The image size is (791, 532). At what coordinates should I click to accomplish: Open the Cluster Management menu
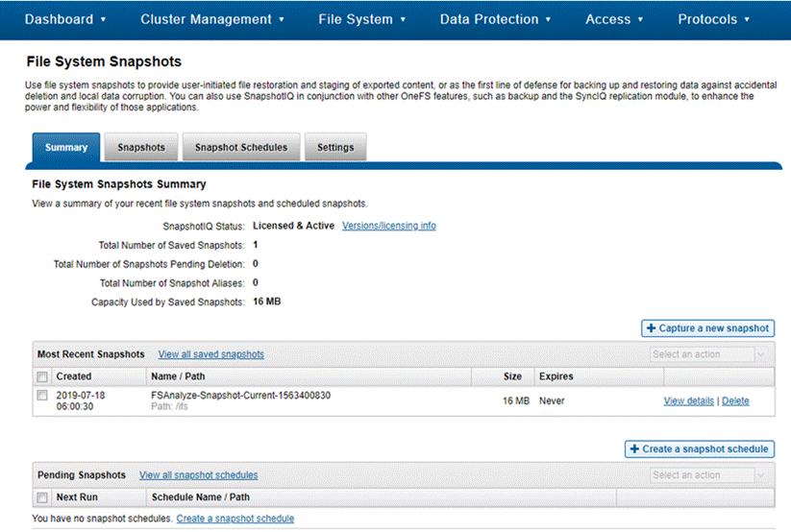click(212, 19)
